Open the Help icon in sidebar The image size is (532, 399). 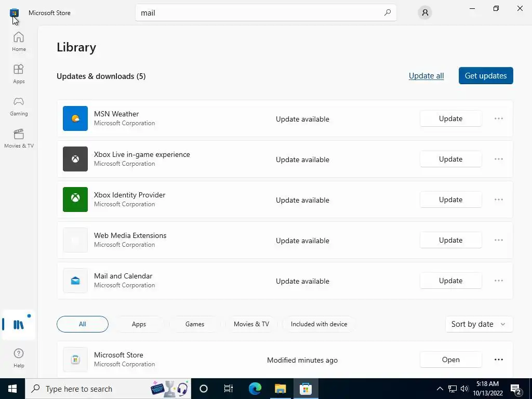[19, 358]
